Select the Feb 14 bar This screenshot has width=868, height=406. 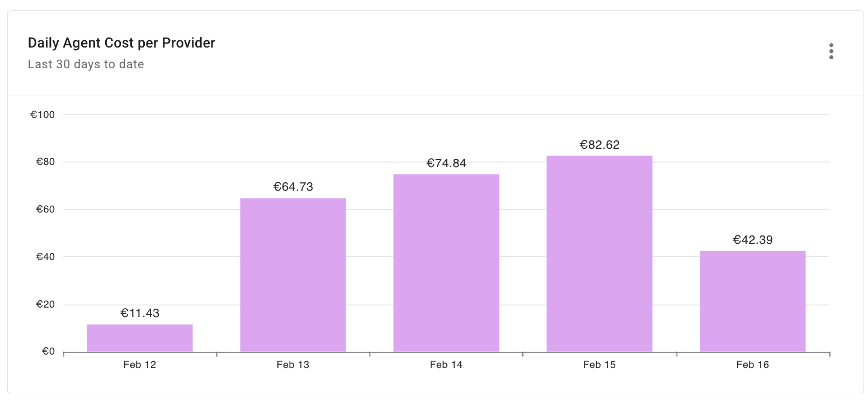[x=446, y=263]
